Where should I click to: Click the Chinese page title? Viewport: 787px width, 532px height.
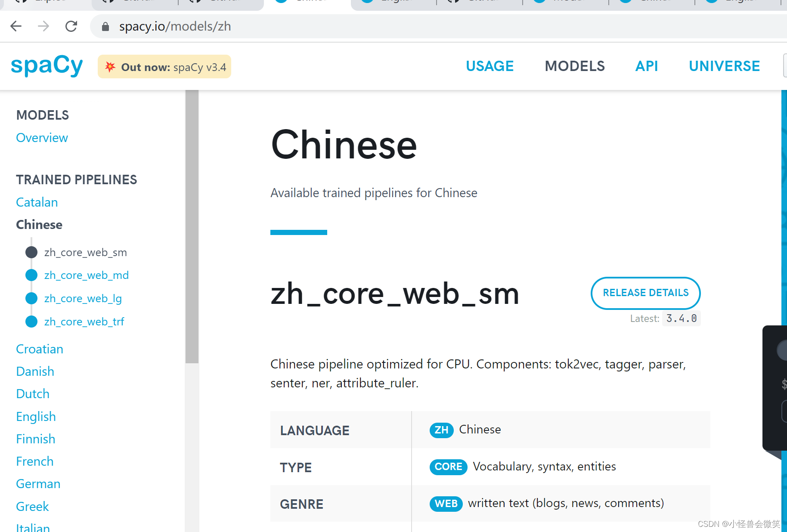point(344,145)
